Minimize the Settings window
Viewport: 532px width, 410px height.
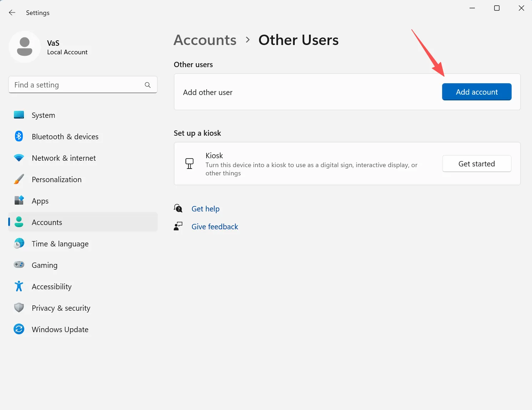click(x=472, y=8)
